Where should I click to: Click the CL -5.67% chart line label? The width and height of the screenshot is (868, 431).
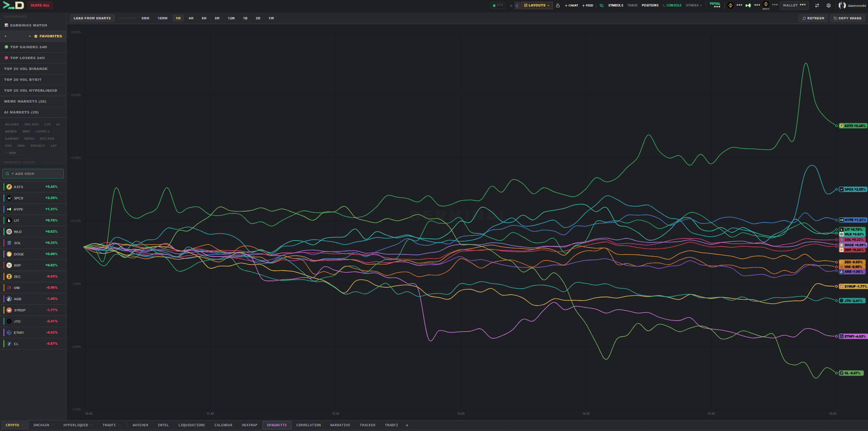point(851,373)
